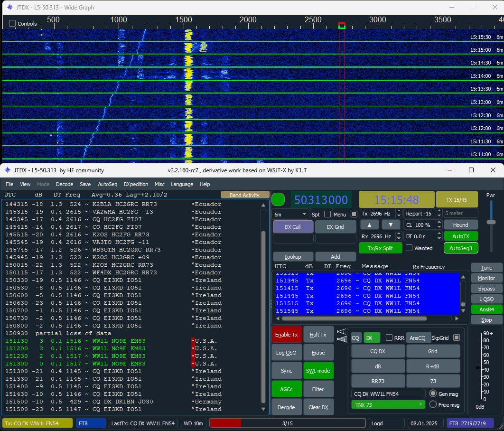Switch to message tab 1 icon
Image resolution: width=504 pixels, height=431 pixels.
(341, 331)
